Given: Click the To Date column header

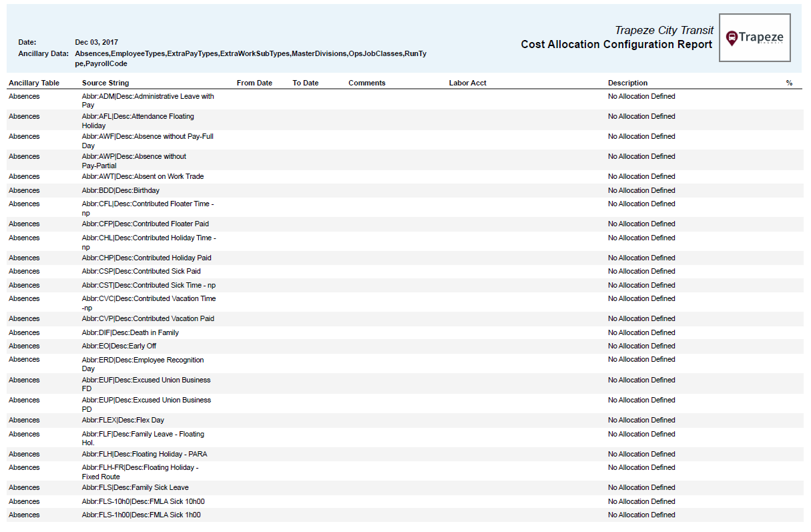Looking at the screenshot, I should click(305, 83).
